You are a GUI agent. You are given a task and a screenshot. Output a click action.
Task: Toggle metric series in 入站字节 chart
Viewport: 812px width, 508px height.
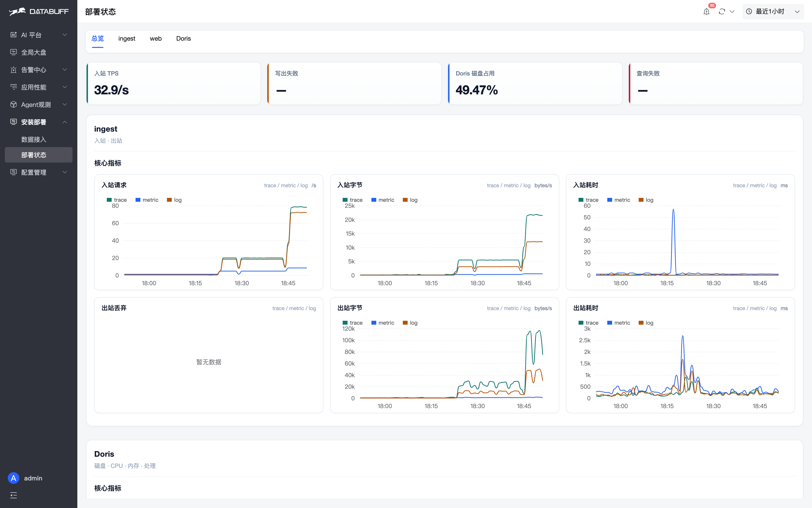(x=383, y=200)
